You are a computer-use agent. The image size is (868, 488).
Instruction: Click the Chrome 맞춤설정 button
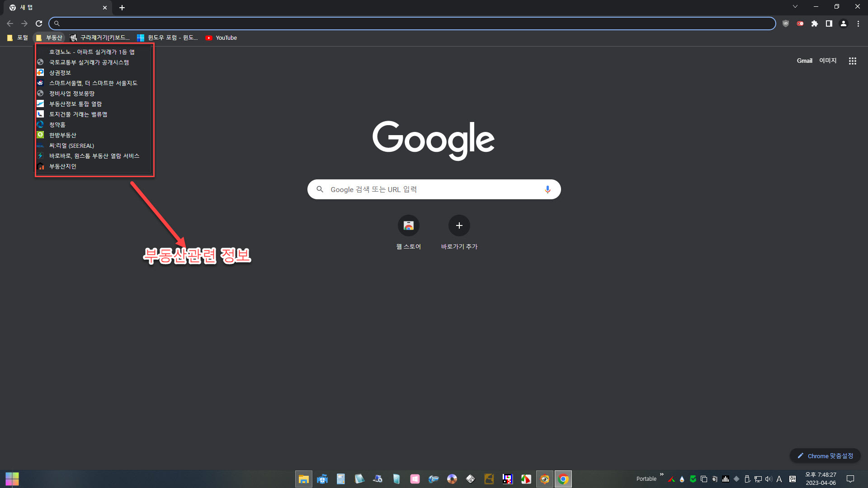pyautogui.click(x=825, y=456)
